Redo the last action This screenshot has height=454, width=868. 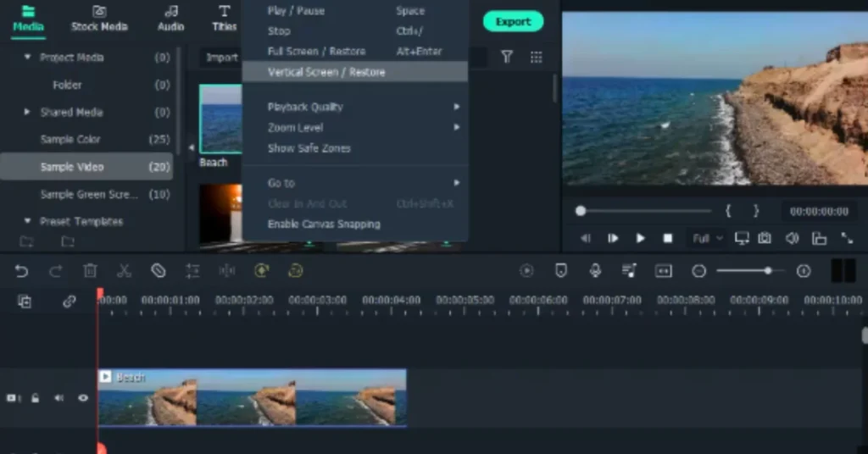point(55,271)
